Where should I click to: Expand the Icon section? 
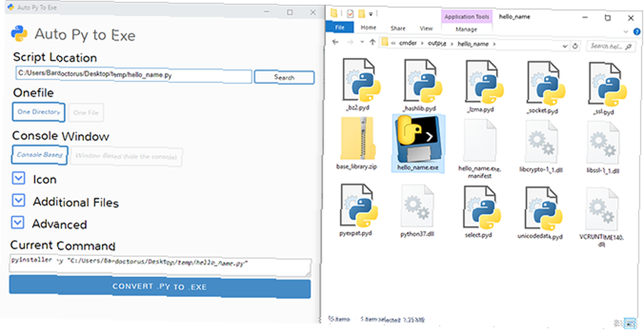coord(19,178)
